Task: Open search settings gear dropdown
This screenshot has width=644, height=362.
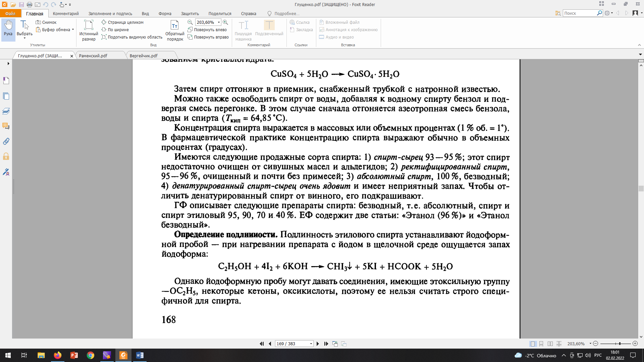Action: (x=609, y=13)
